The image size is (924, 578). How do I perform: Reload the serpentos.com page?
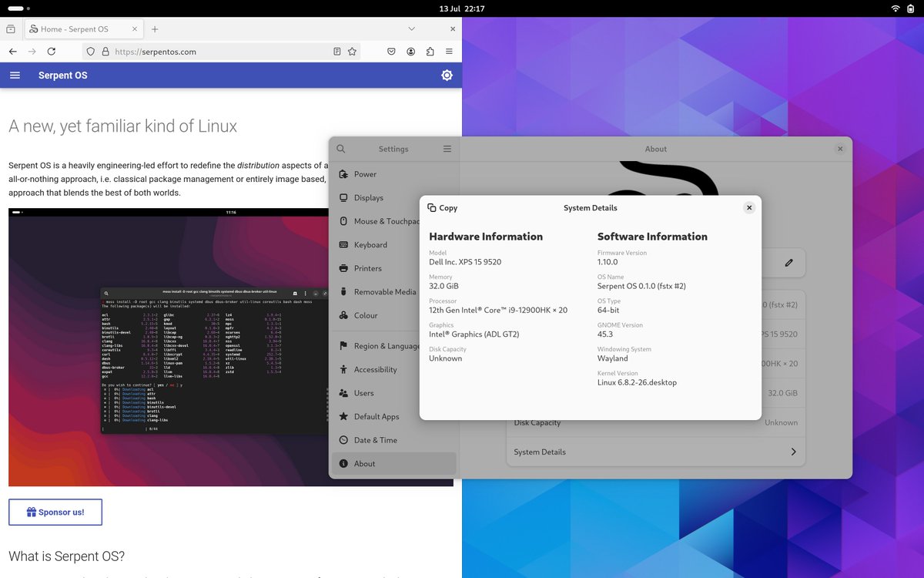point(52,52)
